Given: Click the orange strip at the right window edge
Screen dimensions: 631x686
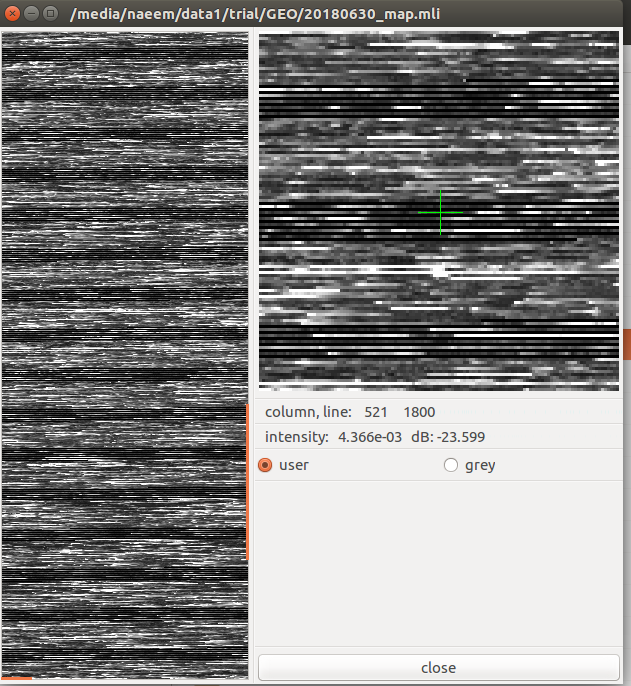Looking at the screenshot, I should 627,345.
